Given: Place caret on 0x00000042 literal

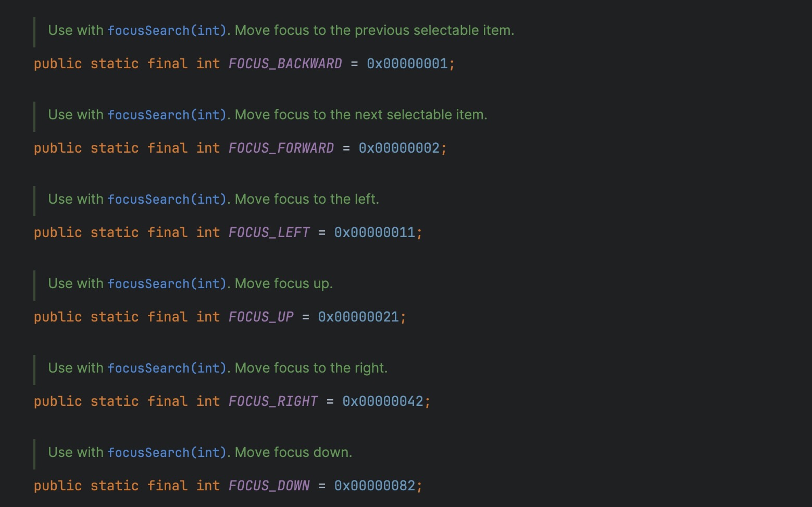Looking at the screenshot, I should click(383, 401).
